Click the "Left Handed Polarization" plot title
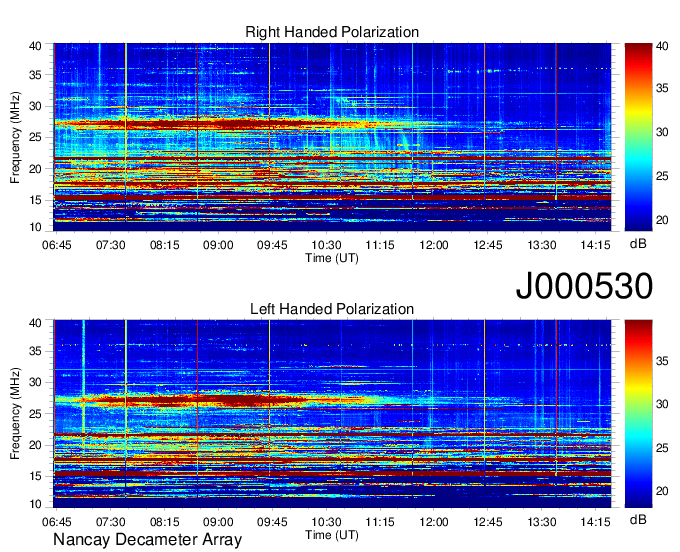Viewport: 680px width, 552px height. pos(332,309)
